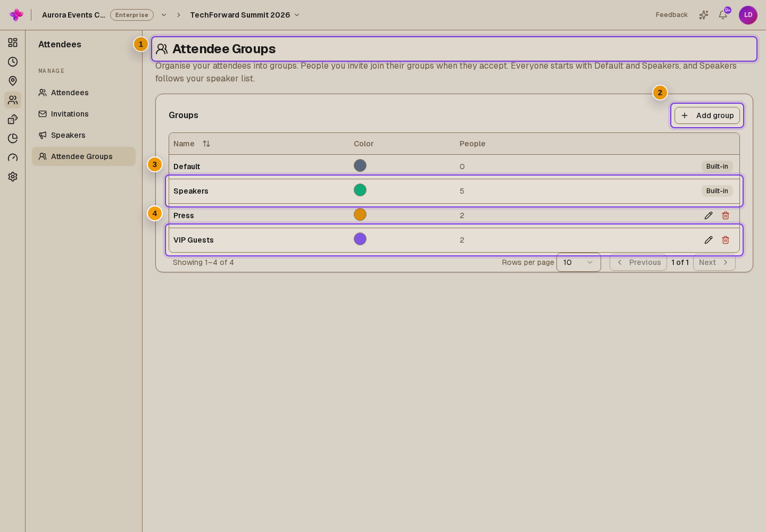Image resolution: width=766 pixels, height=532 pixels.
Task: Click the Speakers group's green color swatch
Action: pos(360,190)
